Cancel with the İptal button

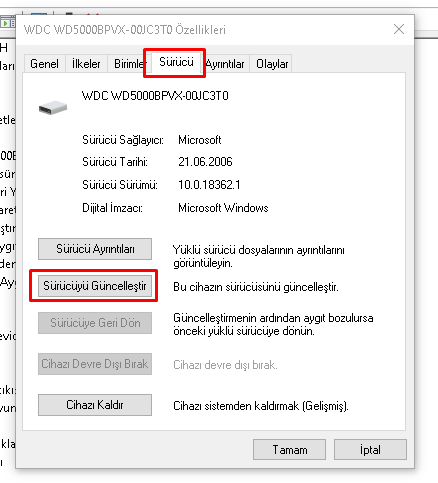point(370,450)
